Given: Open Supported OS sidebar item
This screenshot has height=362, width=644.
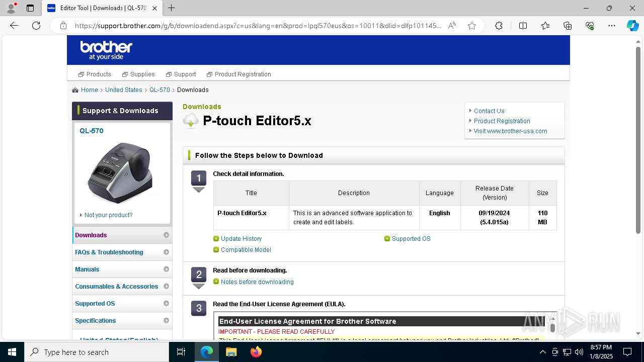Looking at the screenshot, I should tap(122, 304).
